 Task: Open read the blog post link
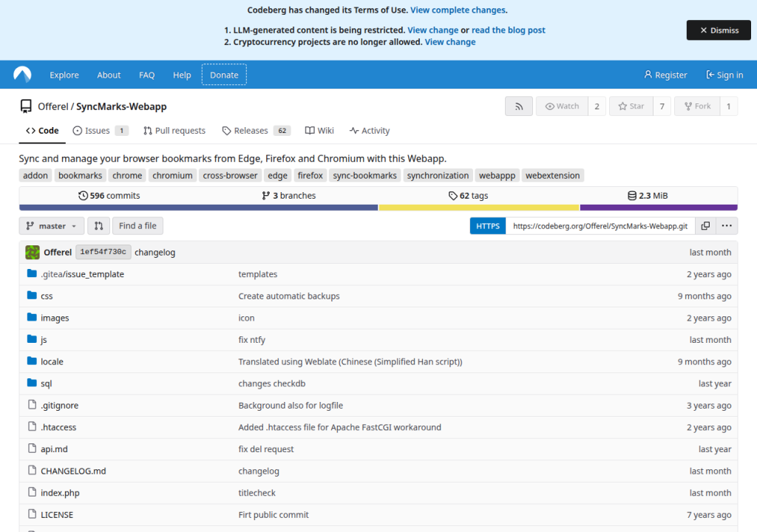[x=509, y=30]
